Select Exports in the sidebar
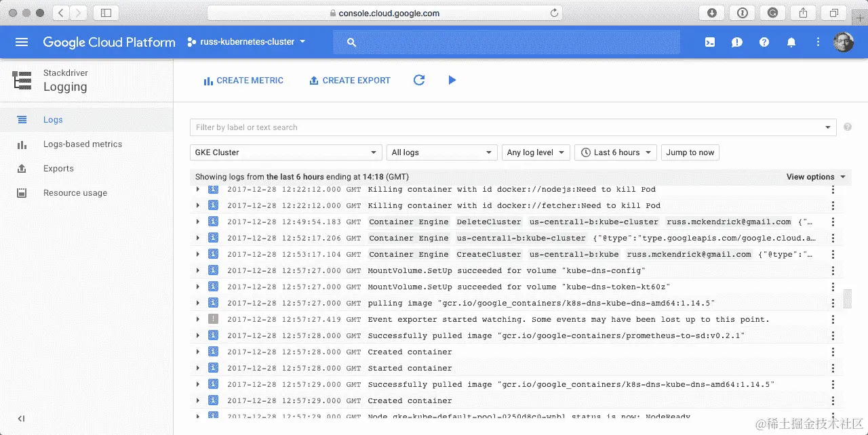This screenshot has width=868, height=435. coord(87,169)
